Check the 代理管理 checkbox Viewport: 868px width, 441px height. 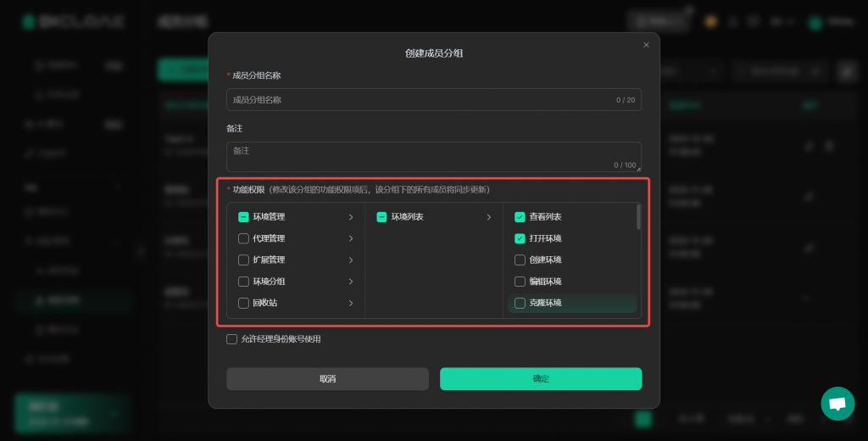[x=243, y=238]
